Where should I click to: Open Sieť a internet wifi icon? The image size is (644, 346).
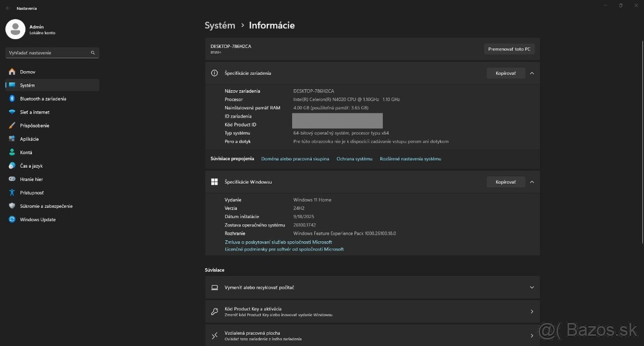coord(12,112)
